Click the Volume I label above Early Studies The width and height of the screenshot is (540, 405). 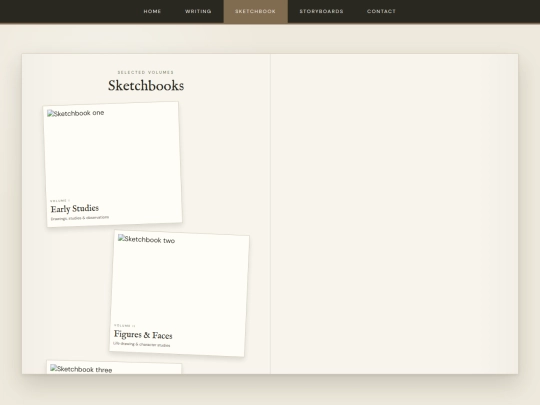click(x=60, y=200)
